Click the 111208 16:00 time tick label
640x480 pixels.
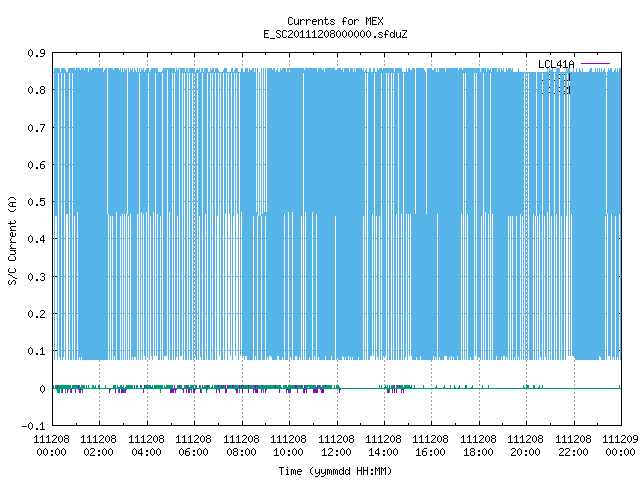pyautogui.click(x=430, y=446)
